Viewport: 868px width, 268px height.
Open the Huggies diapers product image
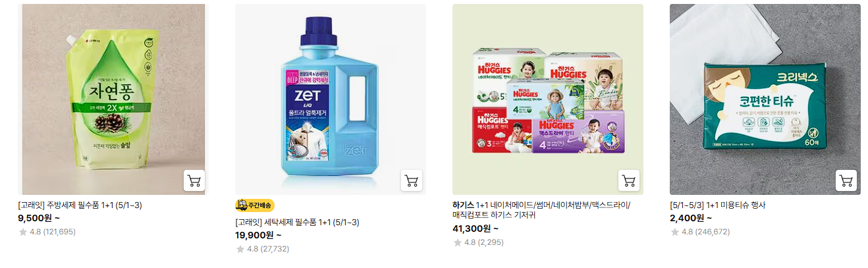tap(548, 99)
